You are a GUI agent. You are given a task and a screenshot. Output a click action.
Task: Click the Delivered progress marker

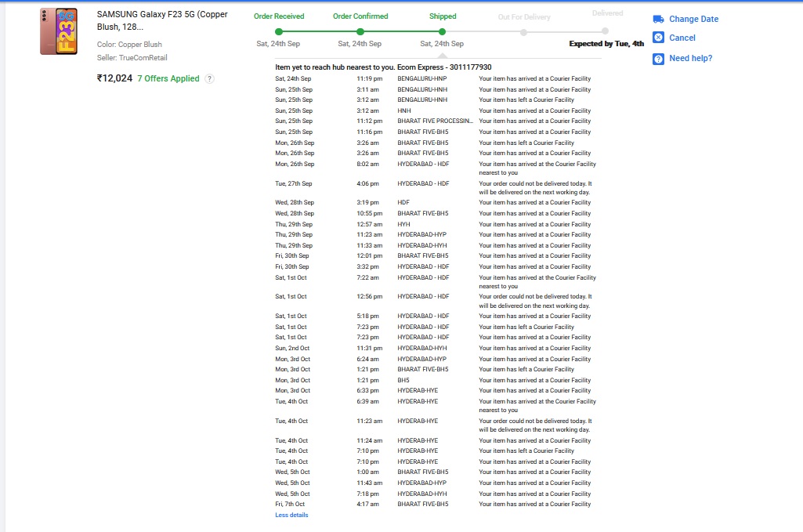point(605,31)
